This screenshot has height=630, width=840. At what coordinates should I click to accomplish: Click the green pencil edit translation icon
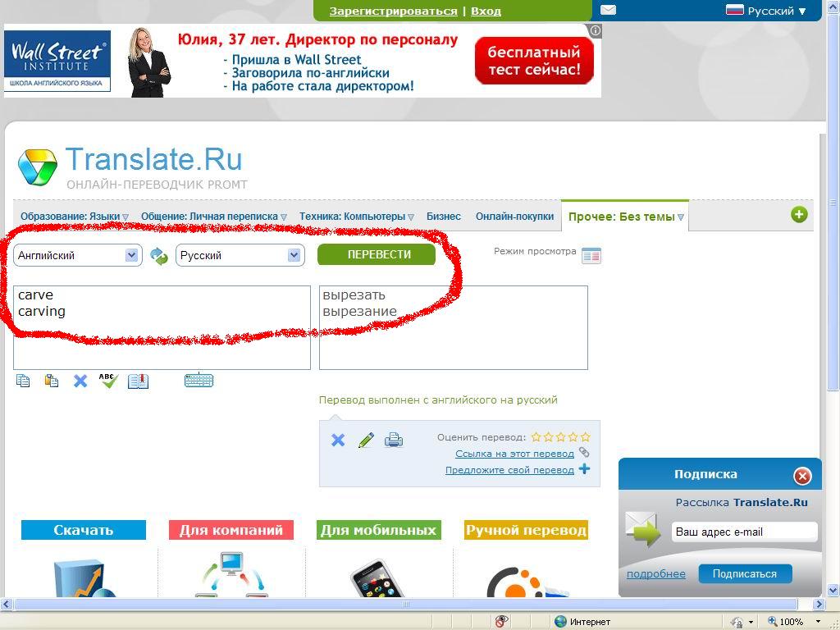pyautogui.click(x=366, y=441)
